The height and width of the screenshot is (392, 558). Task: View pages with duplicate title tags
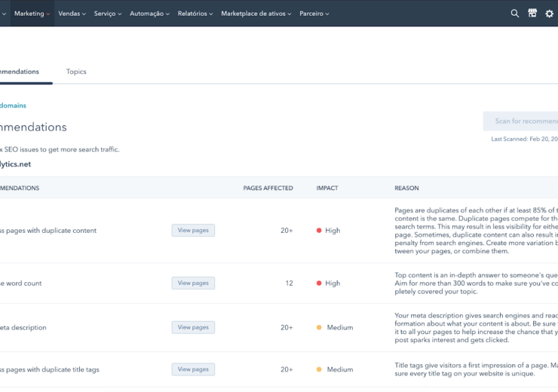(193, 369)
